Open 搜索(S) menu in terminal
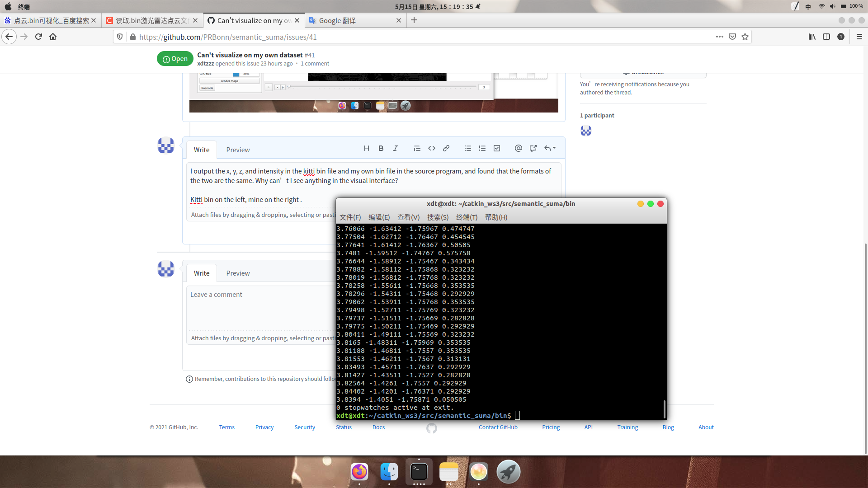This screenshot has height=488, width=868. click(x=438, y=217)
